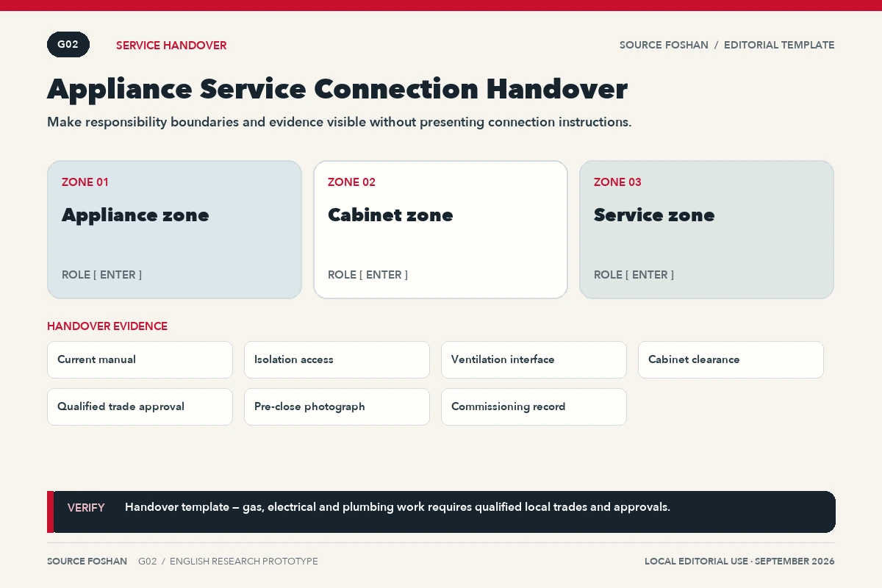
Task: Select the Commissioning record chip
Action: pyautogui.click(x=534, y=407)
